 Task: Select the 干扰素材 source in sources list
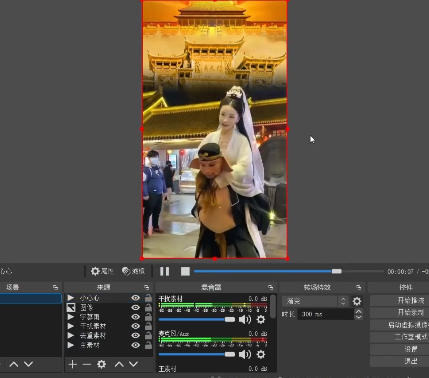109,326
